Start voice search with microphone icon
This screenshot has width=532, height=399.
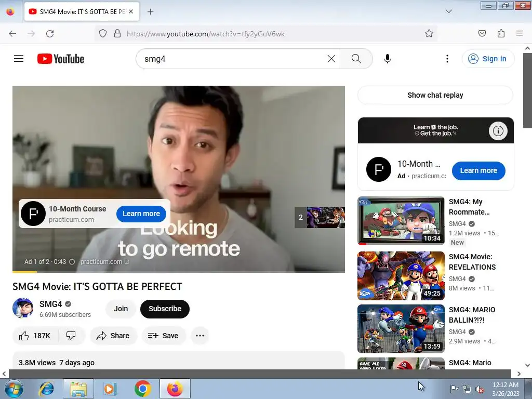point(388,59)
